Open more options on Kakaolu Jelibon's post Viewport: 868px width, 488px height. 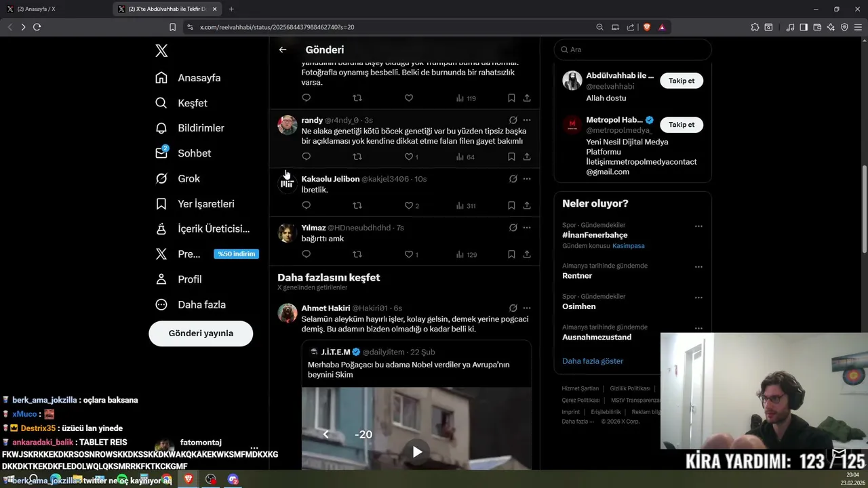click(x=527, y=179)
